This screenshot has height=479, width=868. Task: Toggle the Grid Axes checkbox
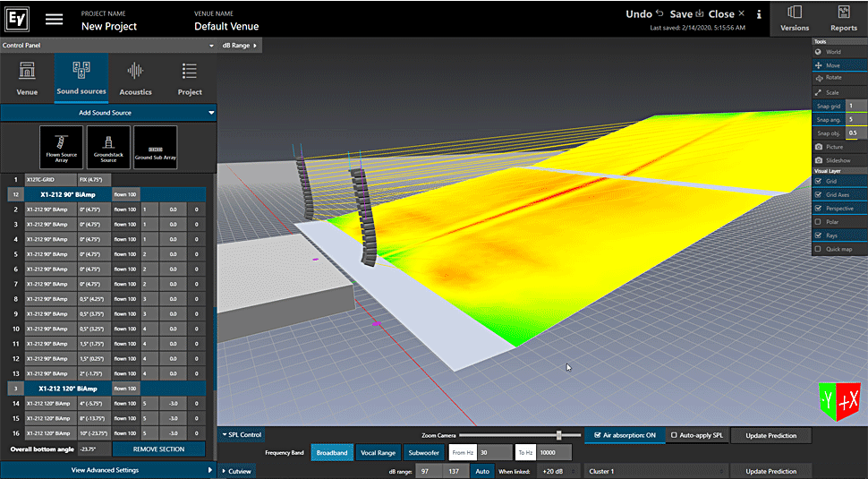(x=818, y=195)
